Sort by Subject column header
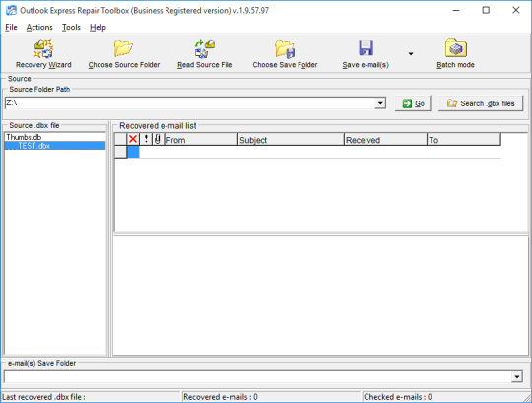The image size is (532, 403). [291, 139]
